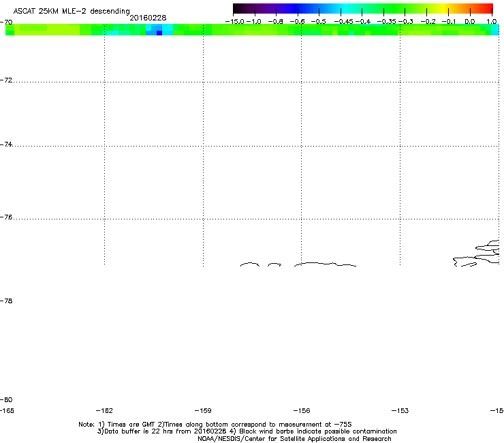Click the island coastline outline at right edge
This screenshot has height=443, width=504.
coord(476,253)
